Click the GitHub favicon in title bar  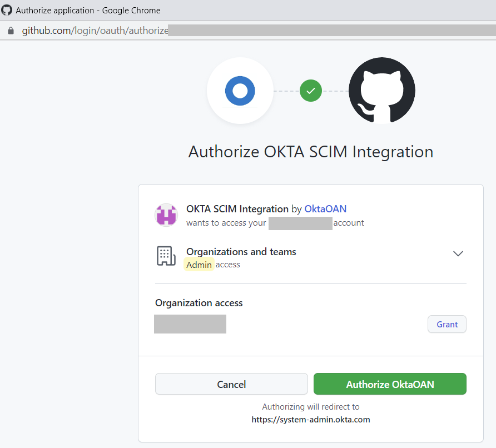point(7,10)
